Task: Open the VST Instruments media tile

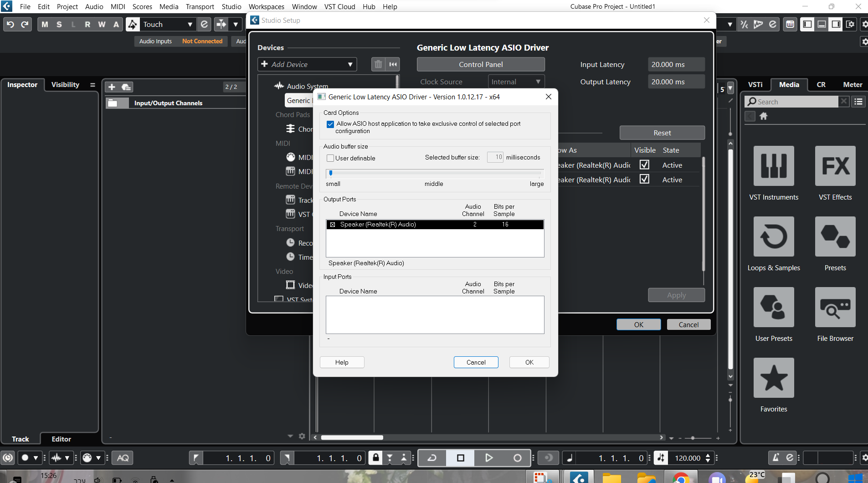Action: (773, 166)
